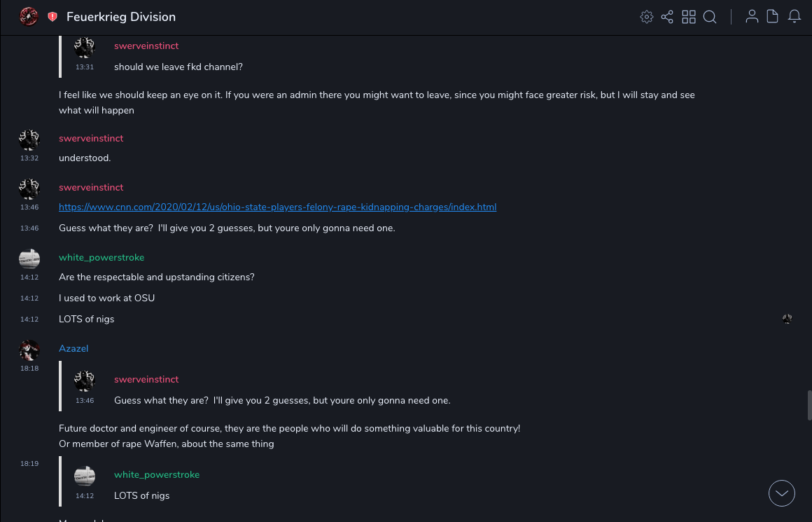Click the red shield badge beside room title
The image size is (812, 522).
pos(52,17)
